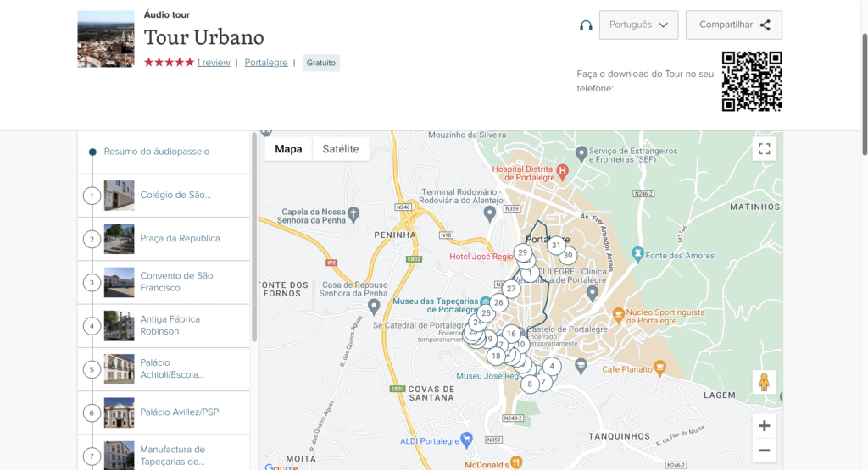Zoom in on the map
Viewport: 868px width, 470px height.
764,426
